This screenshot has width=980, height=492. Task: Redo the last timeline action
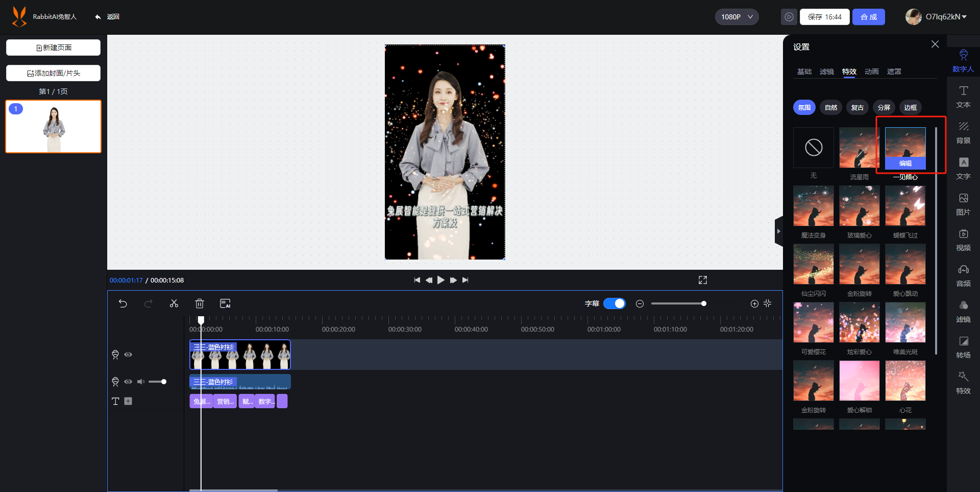tap(149, 303)
